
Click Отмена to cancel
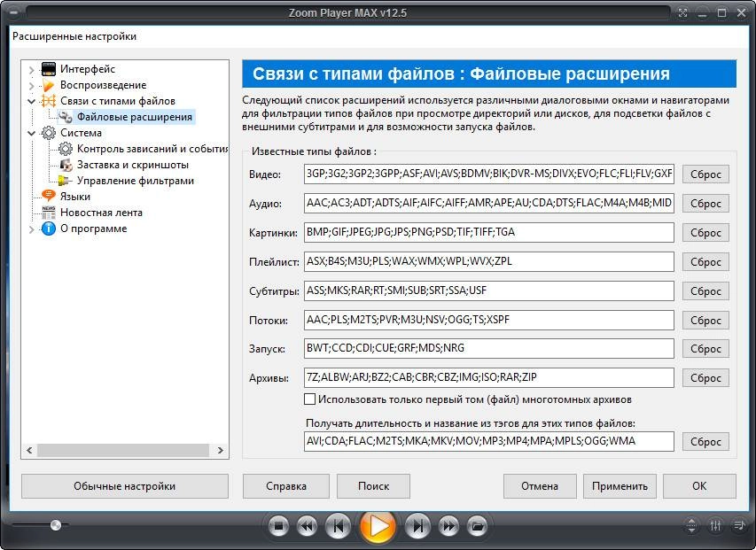tap(540, 486)
